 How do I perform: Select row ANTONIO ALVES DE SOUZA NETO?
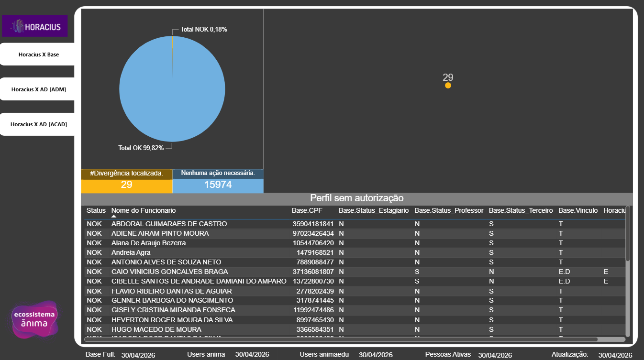[x=355, y=262]
